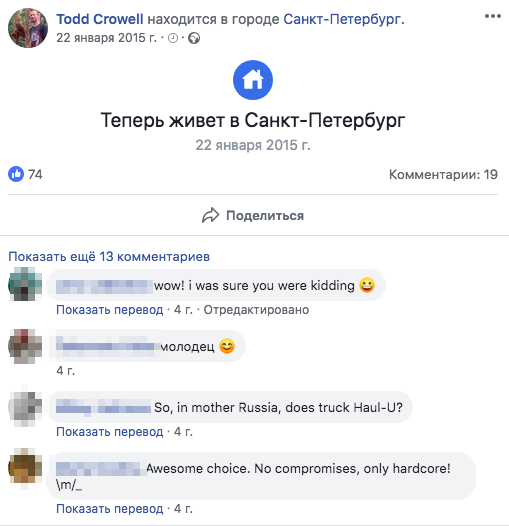Show translation for the 'Haul-U' comment
509x526 pixels.
tap(110, 432)
